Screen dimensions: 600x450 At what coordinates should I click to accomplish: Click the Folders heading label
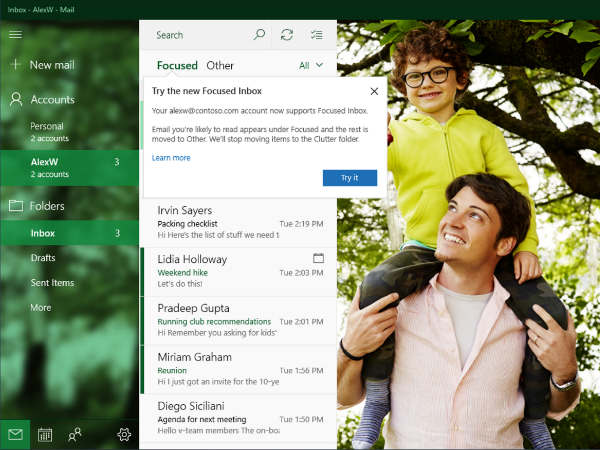[x=47, y=206]
